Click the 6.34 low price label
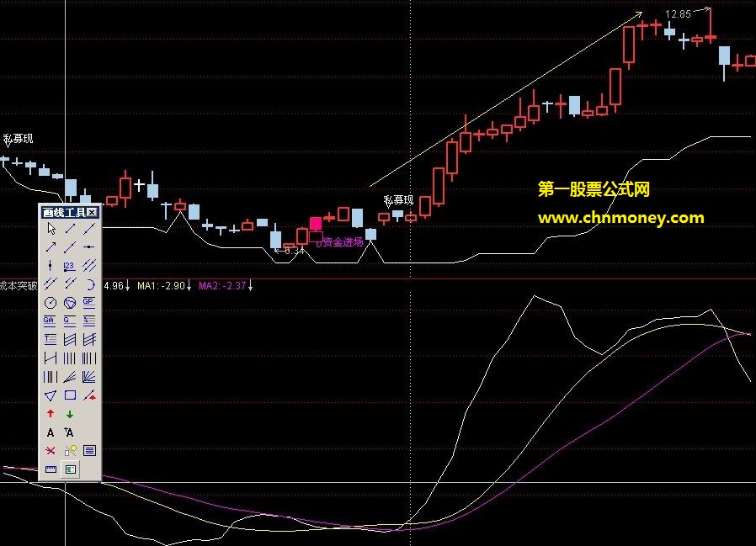Screen dimensions: 756x546 click(294, 251)
